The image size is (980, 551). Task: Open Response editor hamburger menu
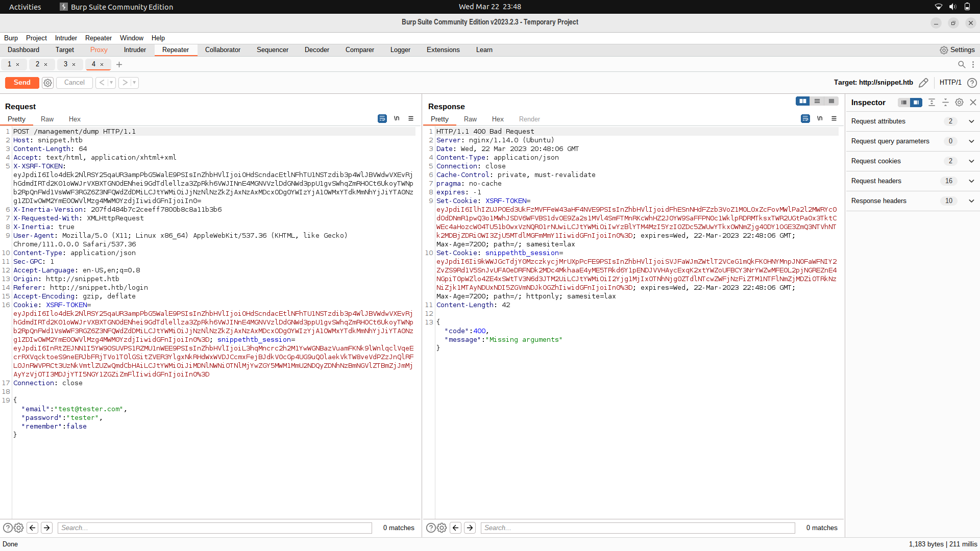834,118
